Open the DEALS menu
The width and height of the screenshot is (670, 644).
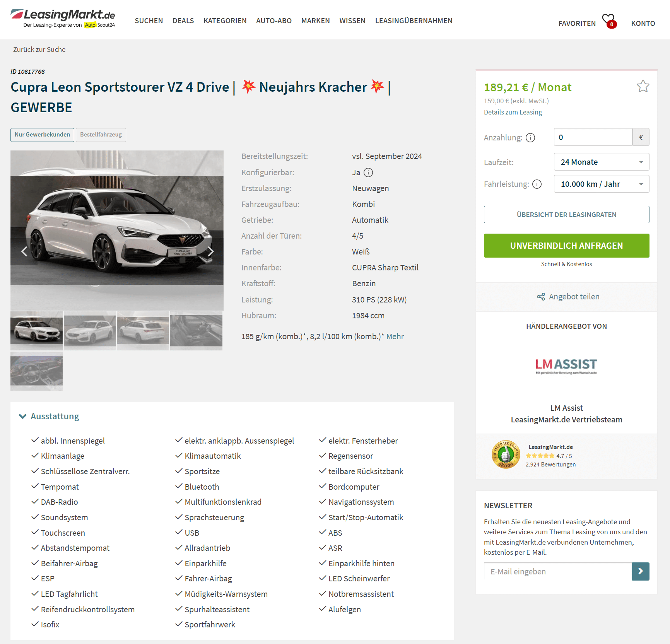pyautogui.click(x=183, y=21)
